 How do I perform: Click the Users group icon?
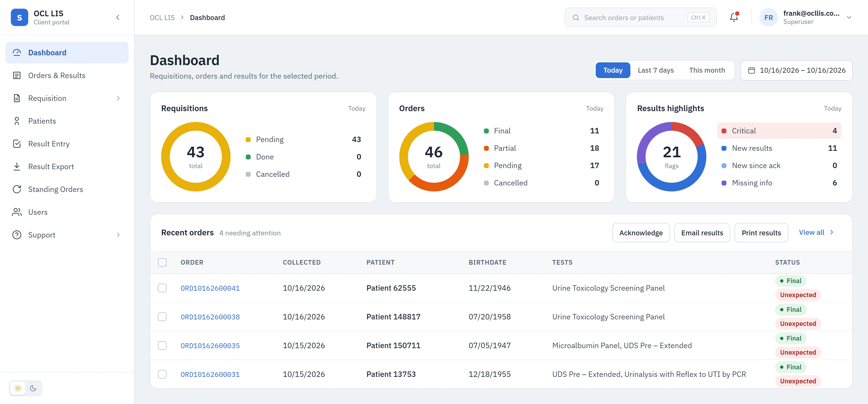tap(17, 212)
